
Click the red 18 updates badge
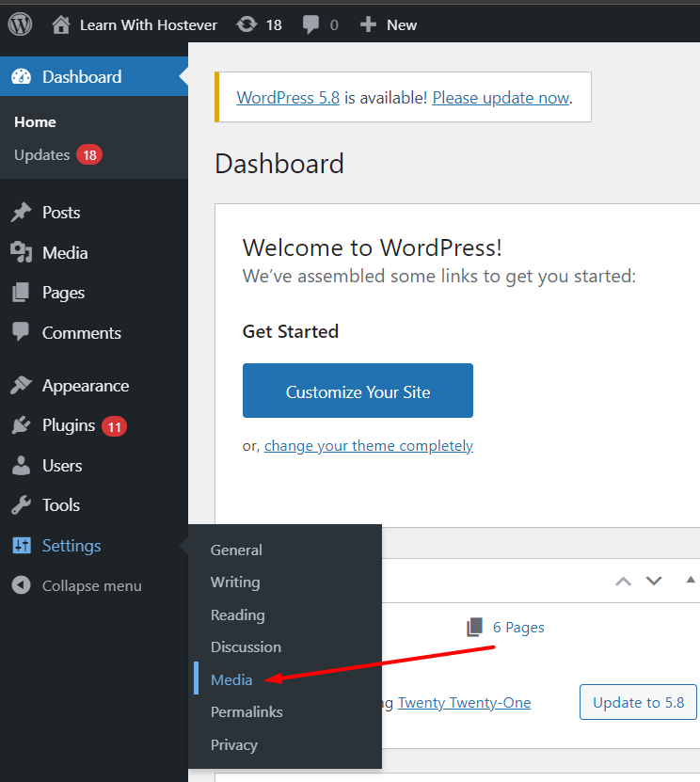[x=89, y=155]
